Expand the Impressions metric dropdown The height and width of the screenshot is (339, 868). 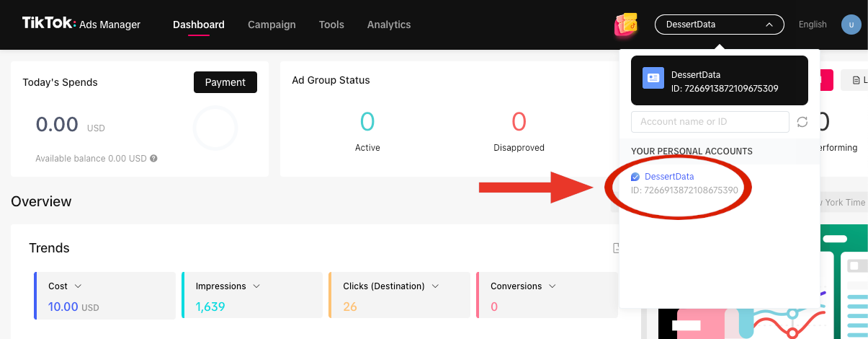point(256,286)
